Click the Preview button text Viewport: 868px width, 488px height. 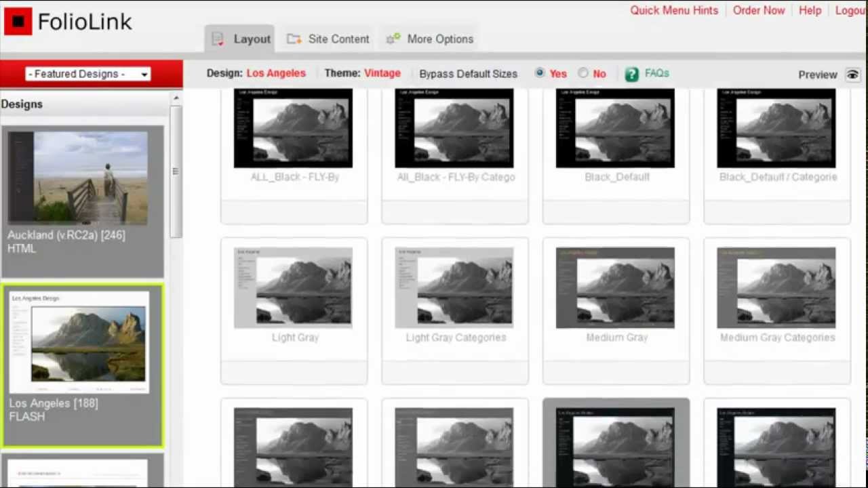click(x=818, y=75)
